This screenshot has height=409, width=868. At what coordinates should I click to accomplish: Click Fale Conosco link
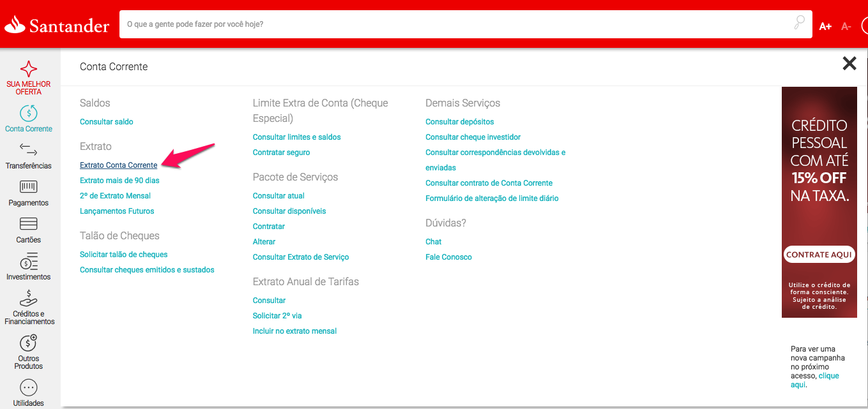click(449, 257)
